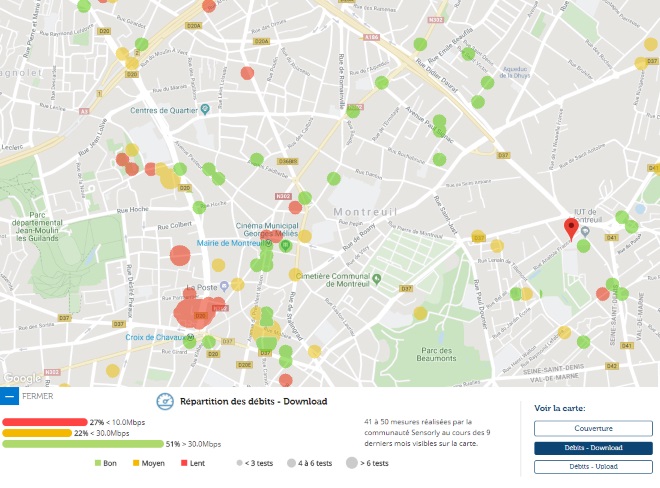Select the Débits - Download map
Screen dimensions: 660x488
tap(593, 448)
